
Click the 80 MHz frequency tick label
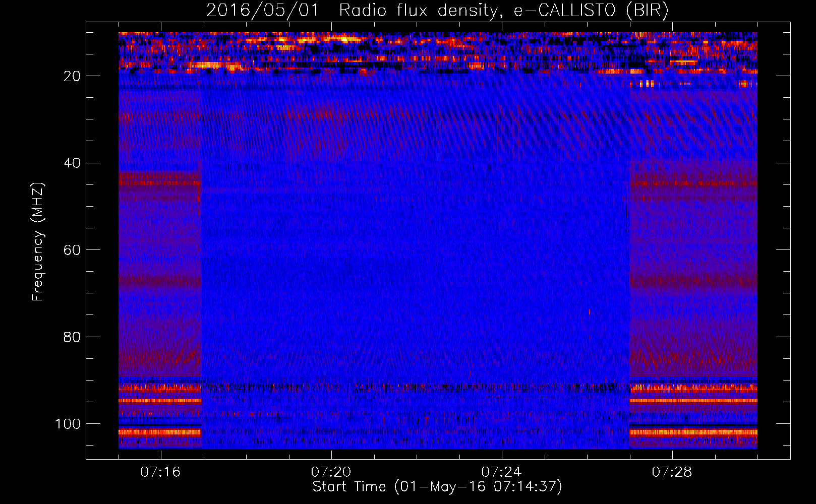pyautogui.click(x=72, y=337)
